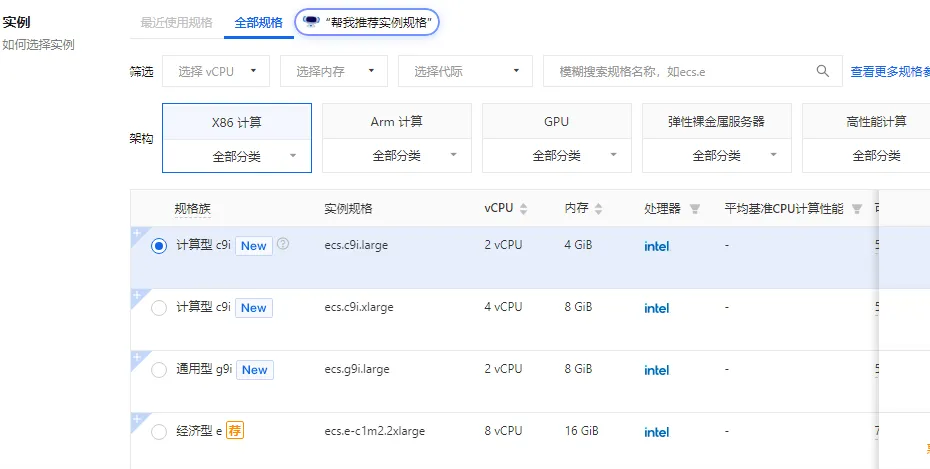Select Arm 计算 architecture
The height and width of the screenshot is (469, 930).
click(397, 122)
